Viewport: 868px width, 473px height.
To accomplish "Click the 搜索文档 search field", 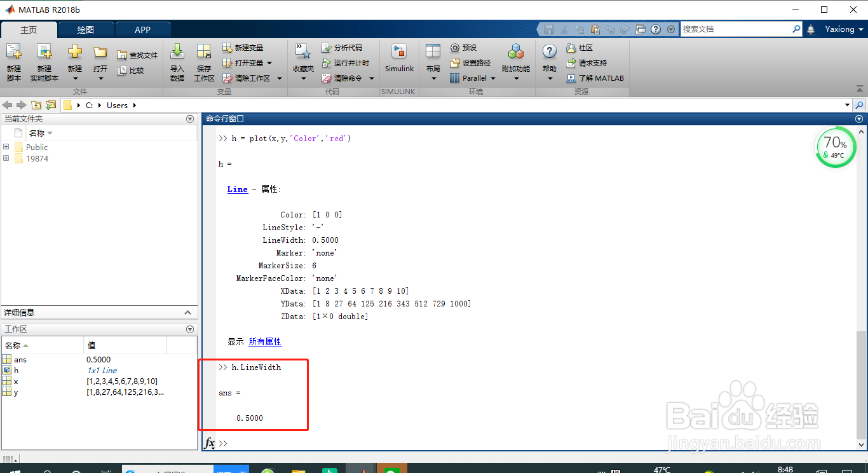I will tap(736, 29).
